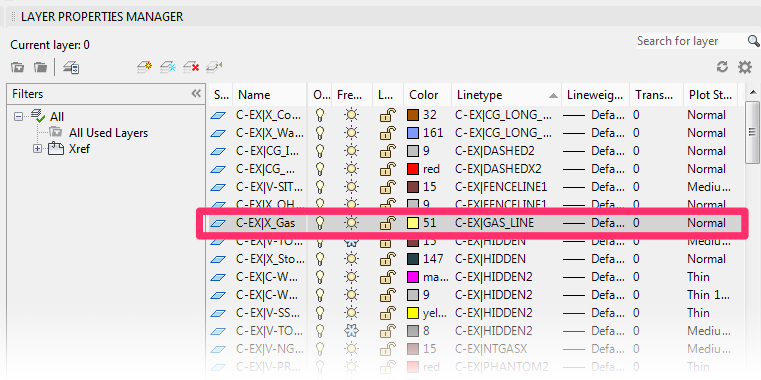Change transparency value of C-EX|X_Gas layer
The width and height of the screenshot is (761, 380).
(636, 223)
